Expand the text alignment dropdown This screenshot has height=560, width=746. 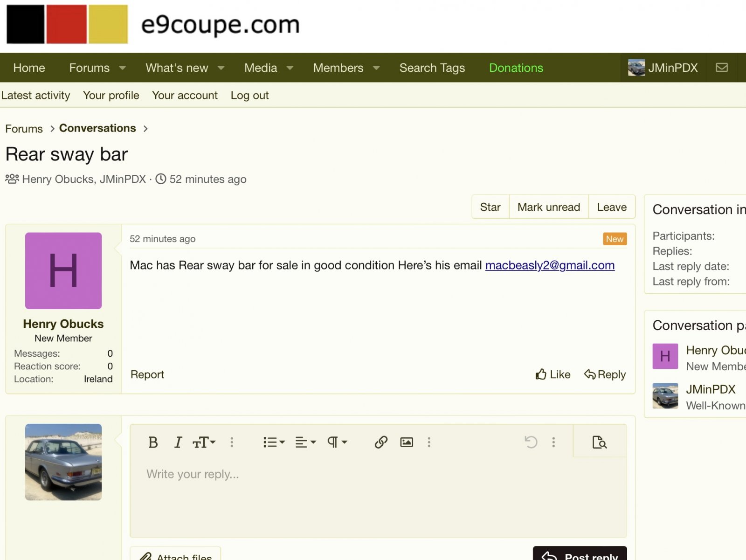[x=305, y=442]
